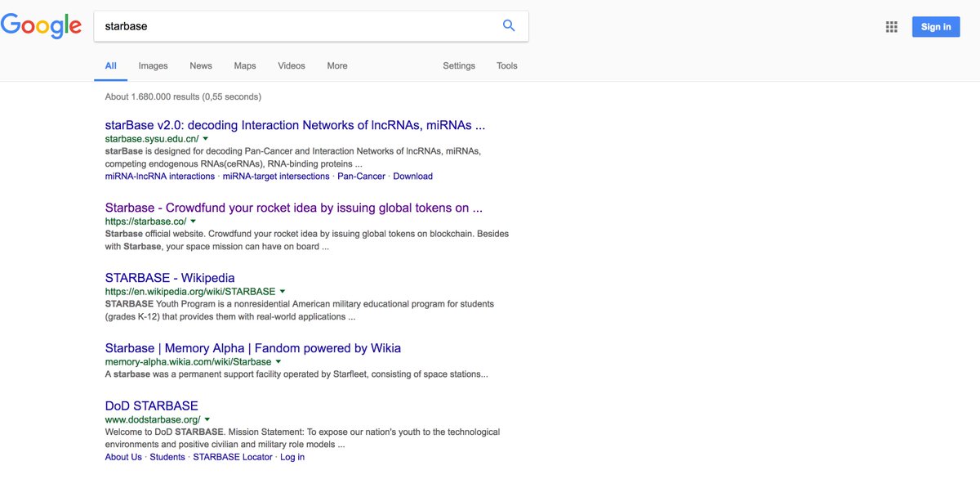Click the magnifying glass search icon
Image resolution: width=980 pixels, height=479 pixels.
[x=509, y=25]
